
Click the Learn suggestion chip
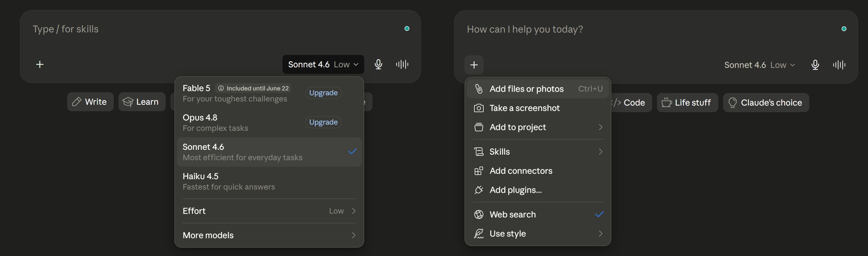coord(142,101)
